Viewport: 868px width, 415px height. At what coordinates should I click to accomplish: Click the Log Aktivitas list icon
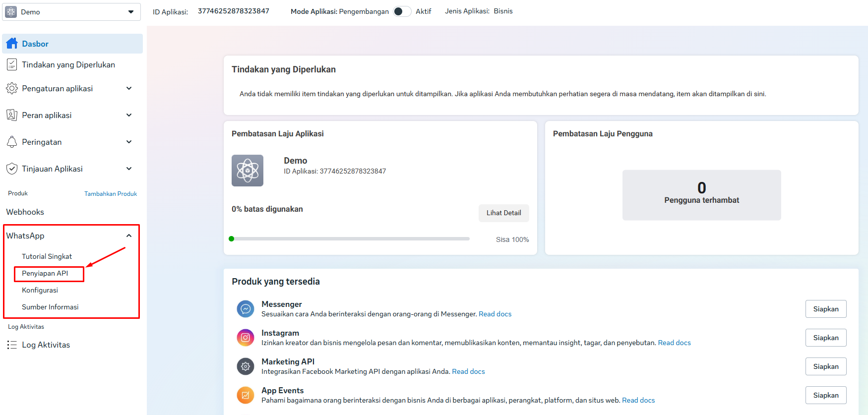click(12, 345)
